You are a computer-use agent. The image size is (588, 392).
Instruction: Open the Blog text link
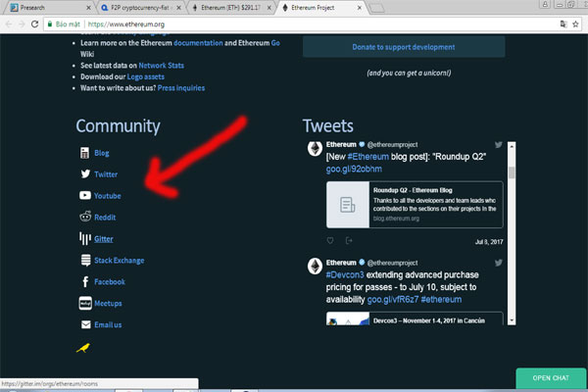(x=102, y=153)
